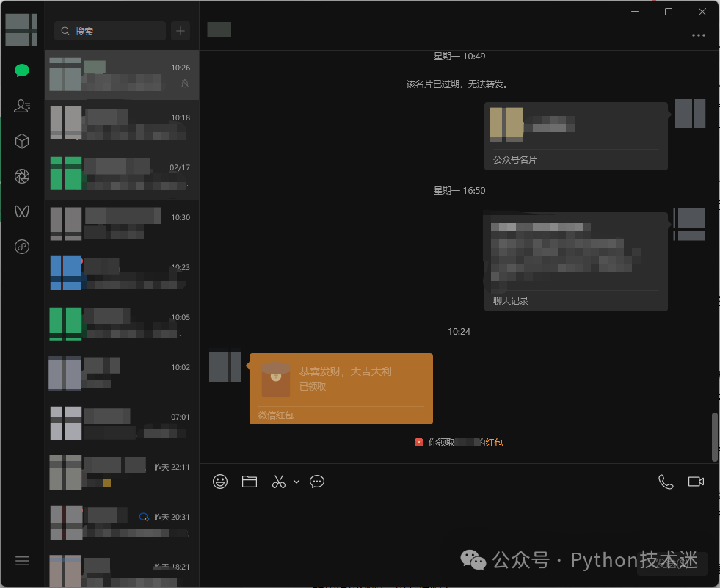Select the conversation timed 10:05
The height and width of the screenshot is (588, 720).
[122, 324]
